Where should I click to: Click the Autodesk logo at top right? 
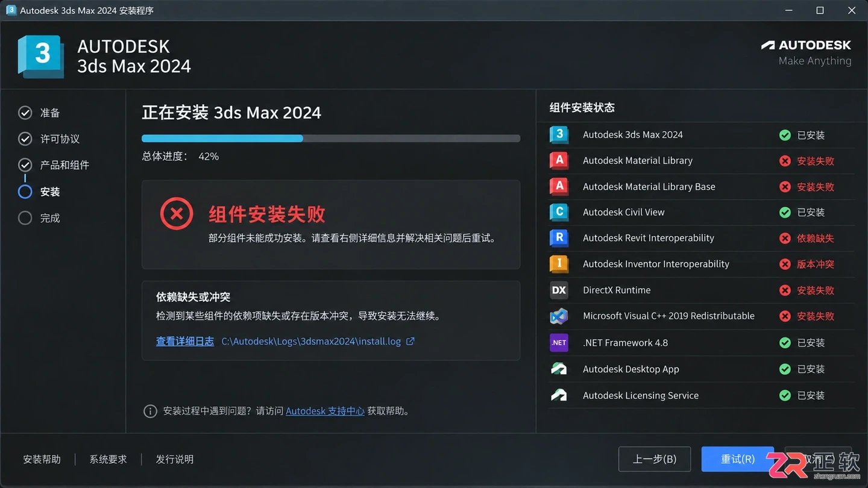tap(806, 45)
